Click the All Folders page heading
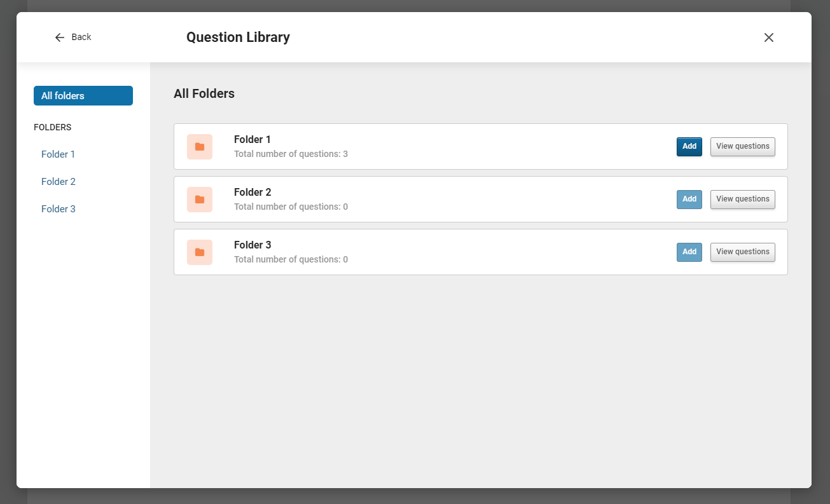830x504 pixels. pyautogui.click(x=204, y=93)
